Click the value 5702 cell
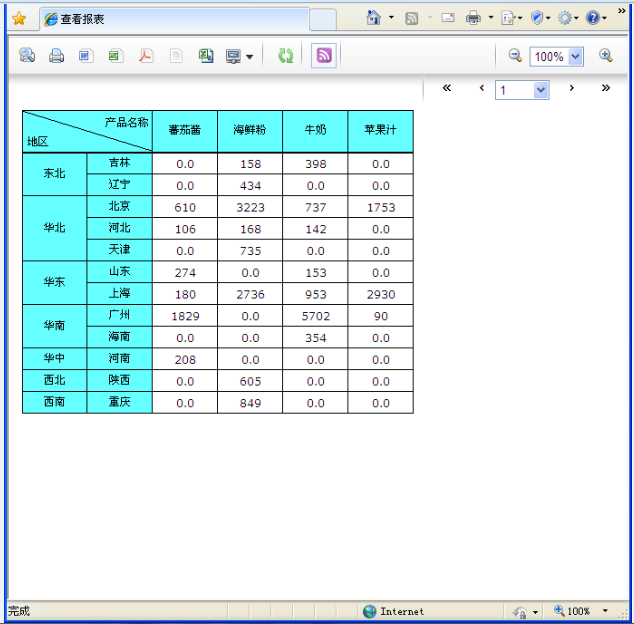The width and height of the screenshot is (634, 624). [x=315, y=316]
